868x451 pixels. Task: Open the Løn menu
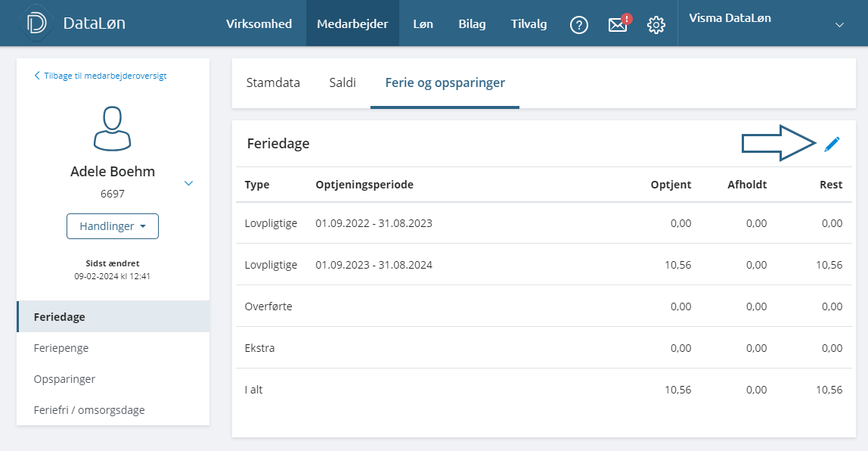[423, 23]
